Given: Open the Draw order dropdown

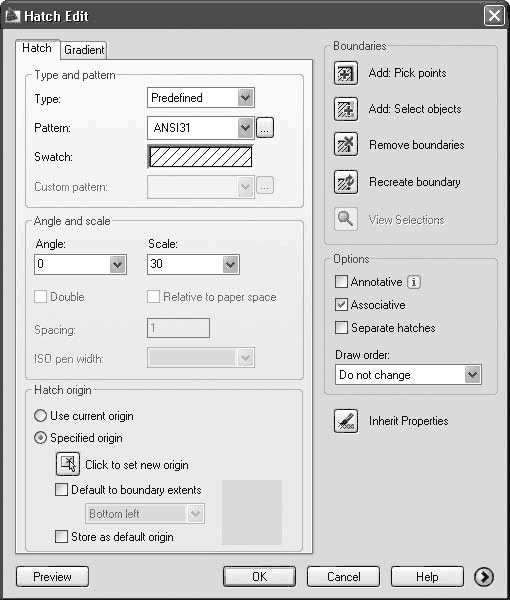Looking at the screenshot, I should [408, 374].
